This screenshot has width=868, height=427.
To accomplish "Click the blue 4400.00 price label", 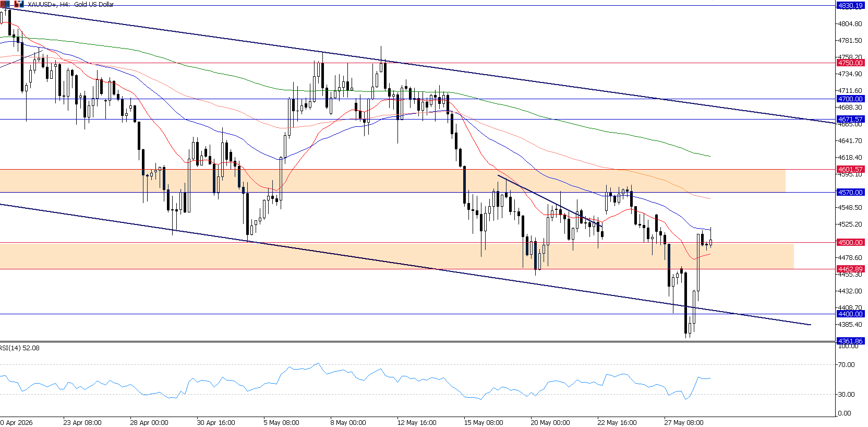I will pos(850,314).
